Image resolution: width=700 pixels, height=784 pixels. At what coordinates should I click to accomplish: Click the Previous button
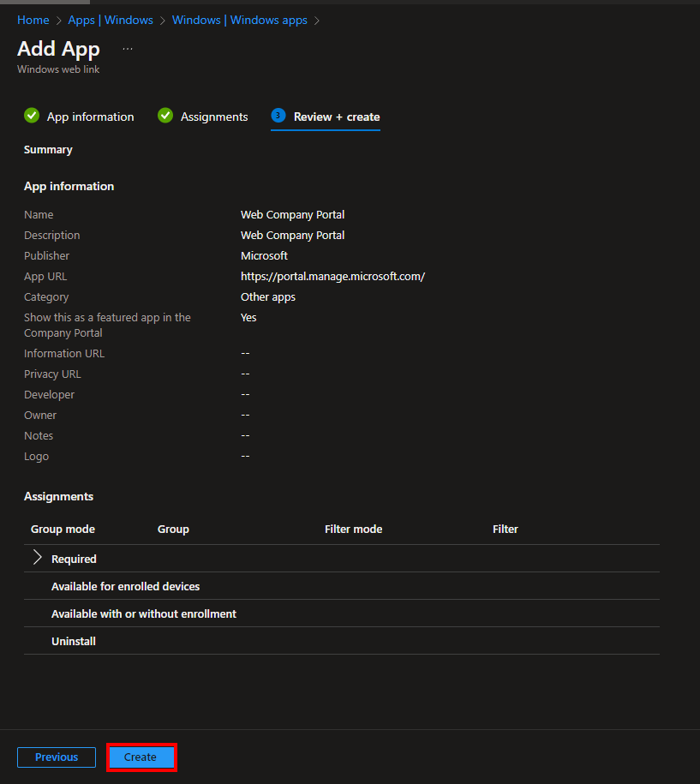(57, 757)
